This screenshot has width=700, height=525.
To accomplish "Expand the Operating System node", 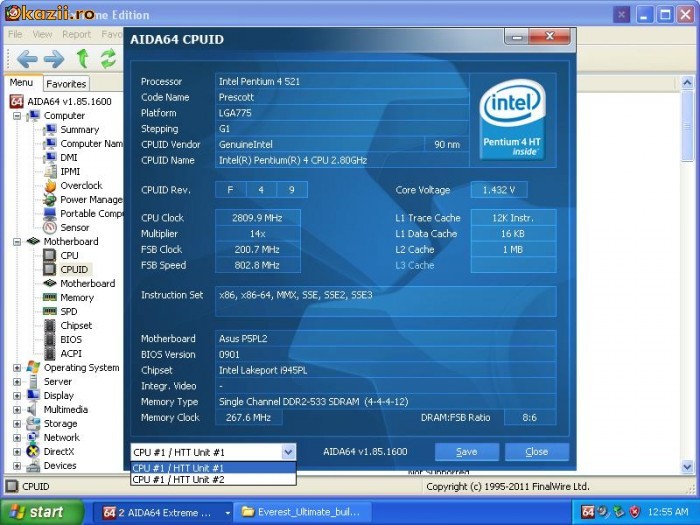I will 17,368.
